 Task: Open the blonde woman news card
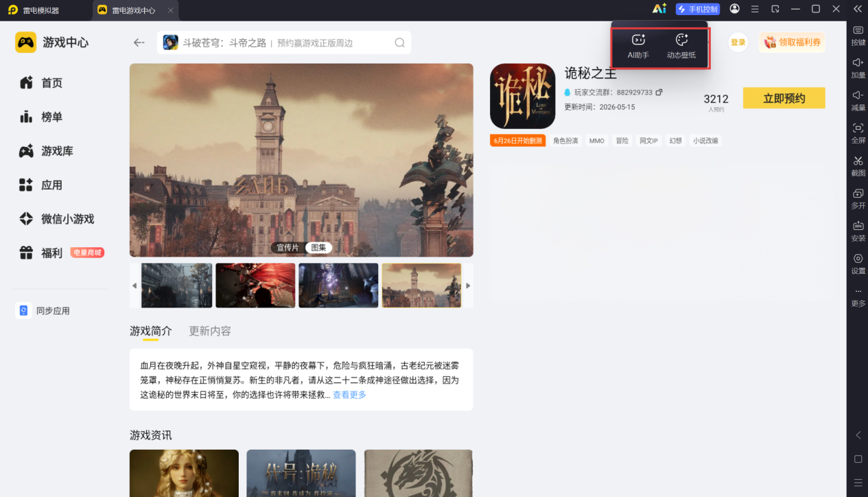coord(184,473)
